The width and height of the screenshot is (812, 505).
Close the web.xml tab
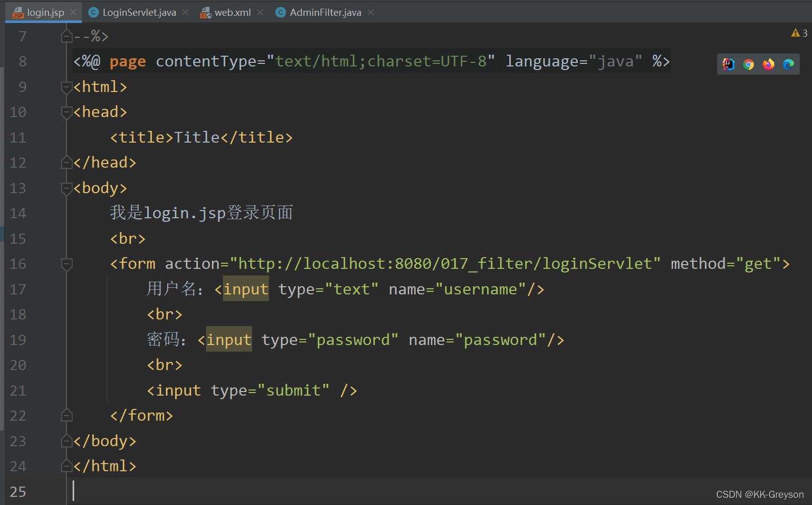260,12
